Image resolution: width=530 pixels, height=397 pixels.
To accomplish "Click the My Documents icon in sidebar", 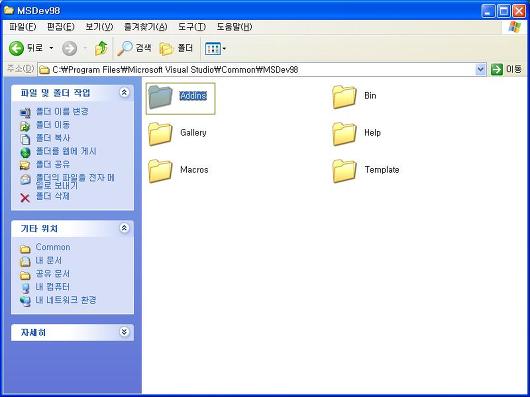I will coord(25,262).
